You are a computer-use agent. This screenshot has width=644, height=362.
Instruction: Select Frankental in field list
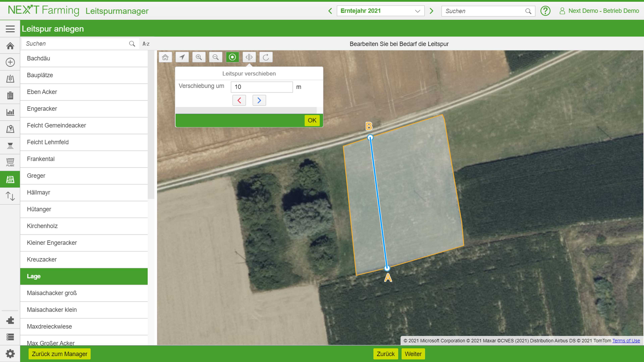click(84, 159)
